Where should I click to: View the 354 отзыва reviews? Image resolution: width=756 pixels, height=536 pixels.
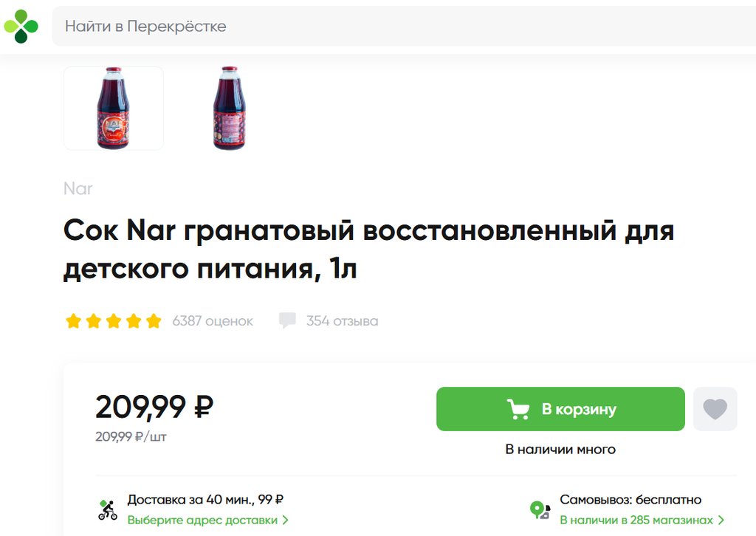point(342,321)
